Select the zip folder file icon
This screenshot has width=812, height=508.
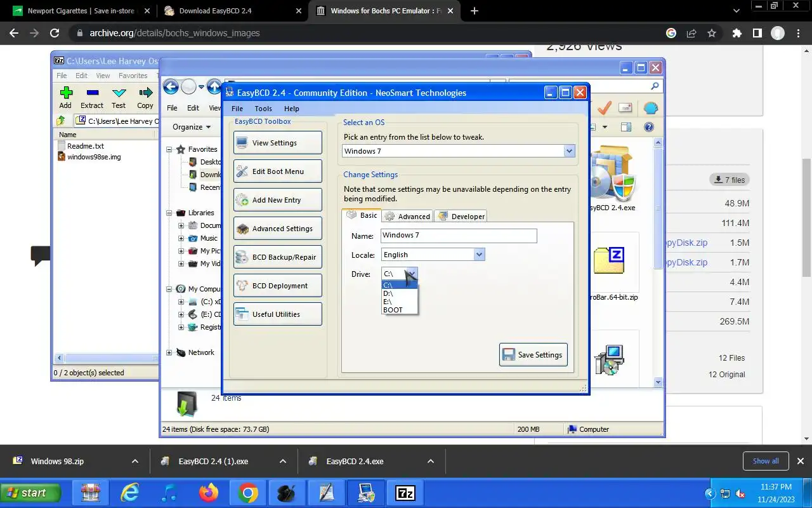[609, 260]
